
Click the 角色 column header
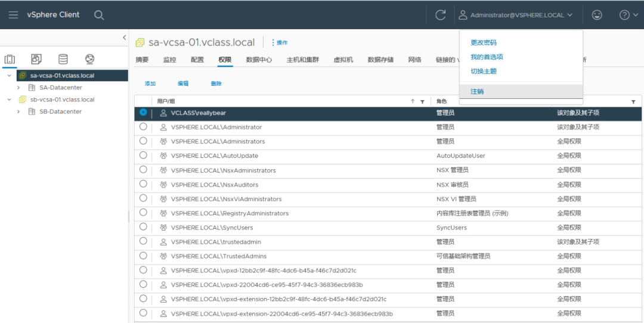point(441,101)
